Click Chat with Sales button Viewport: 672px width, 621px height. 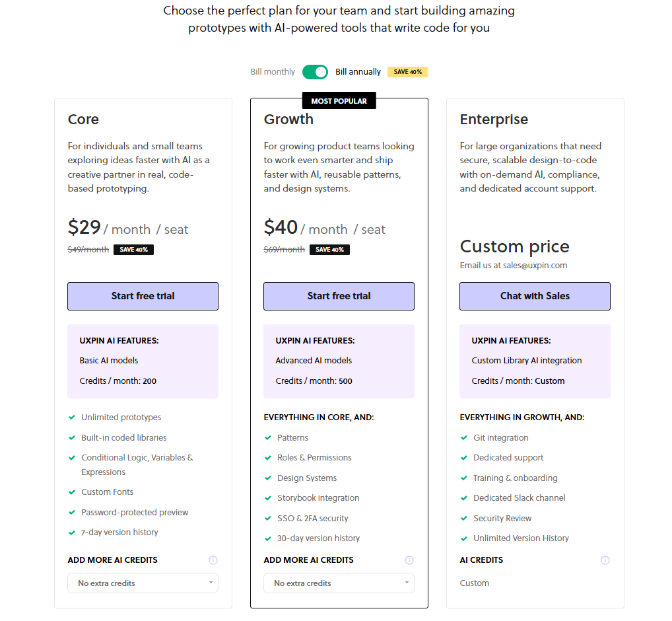pos(535,297)
